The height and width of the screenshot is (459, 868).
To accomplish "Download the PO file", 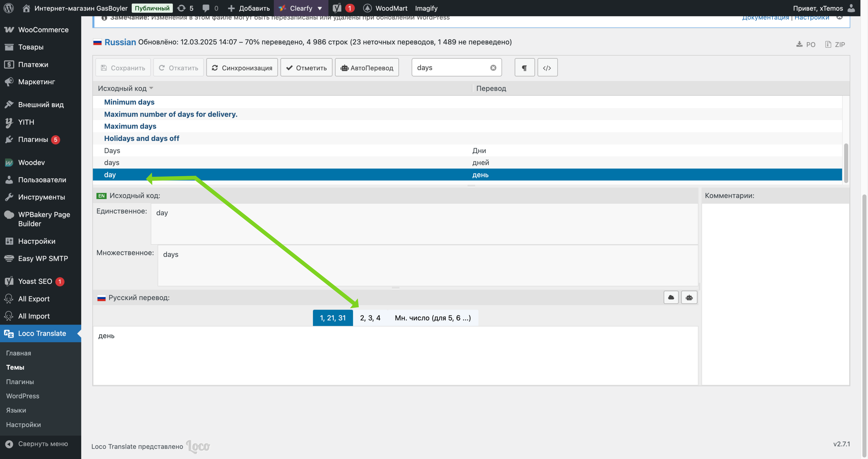I will (x=806, y=44).
